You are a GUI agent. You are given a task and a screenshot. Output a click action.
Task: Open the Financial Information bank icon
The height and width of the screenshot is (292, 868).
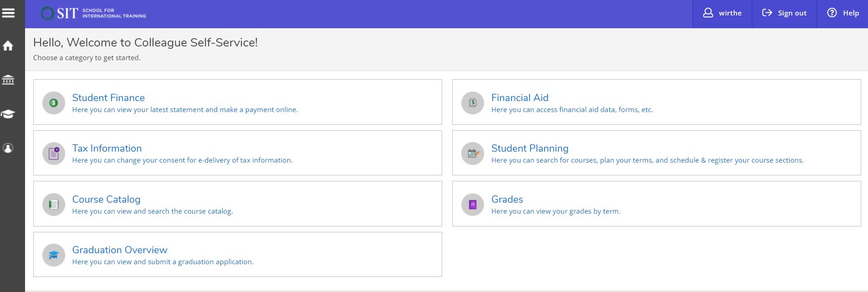click(x=8, y=80)
